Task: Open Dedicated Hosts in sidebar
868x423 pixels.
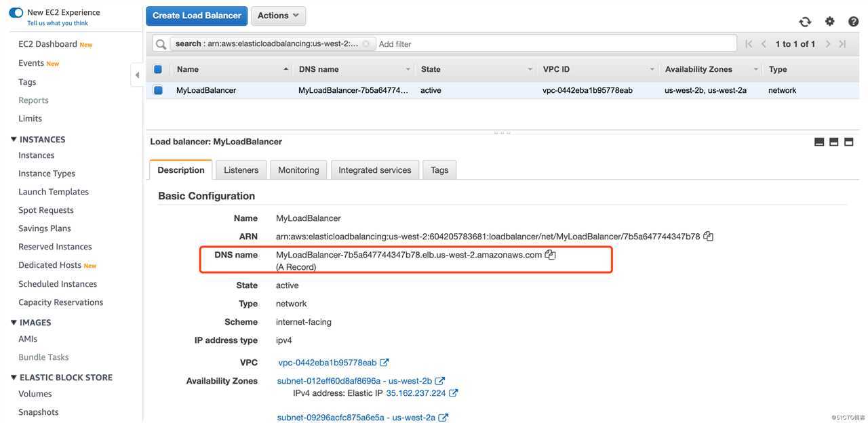Action: pyautogui.click(x=50, y=265)
